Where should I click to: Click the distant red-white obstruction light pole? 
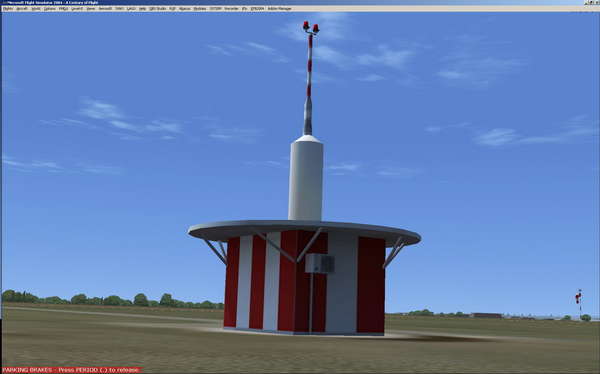click(x=579, y=303)
